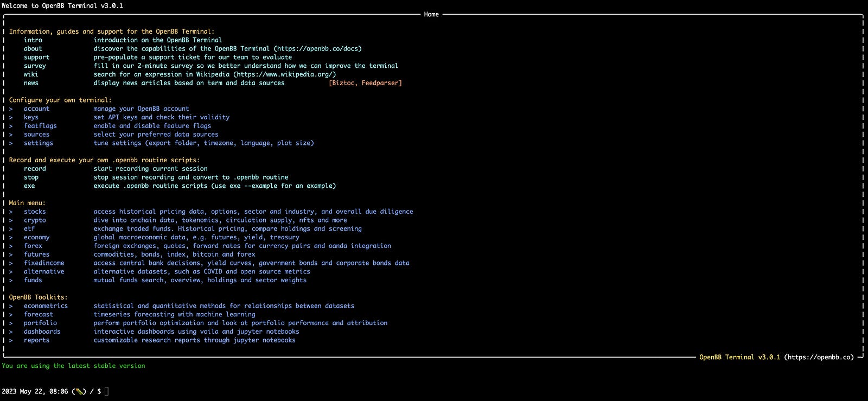Image resolution: width=868 pixels, height=401 pixels.
Task: Click the 'reports' toolkit entry
Action: 36,340
